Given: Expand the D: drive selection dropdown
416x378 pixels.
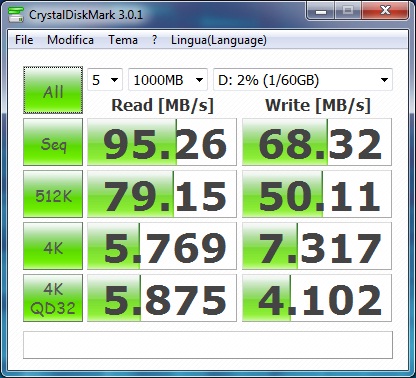Looking at the screenshot, I should coord(303,80).
